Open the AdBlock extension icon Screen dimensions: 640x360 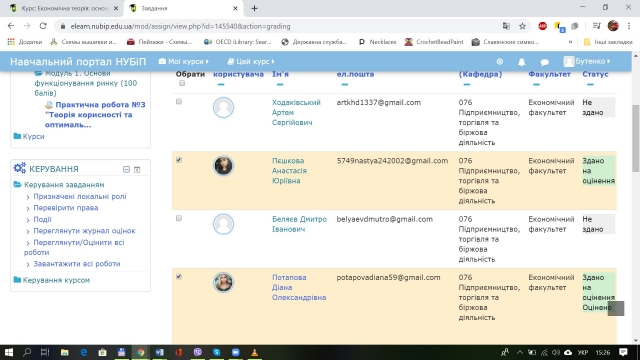click(x=542, y=26)
